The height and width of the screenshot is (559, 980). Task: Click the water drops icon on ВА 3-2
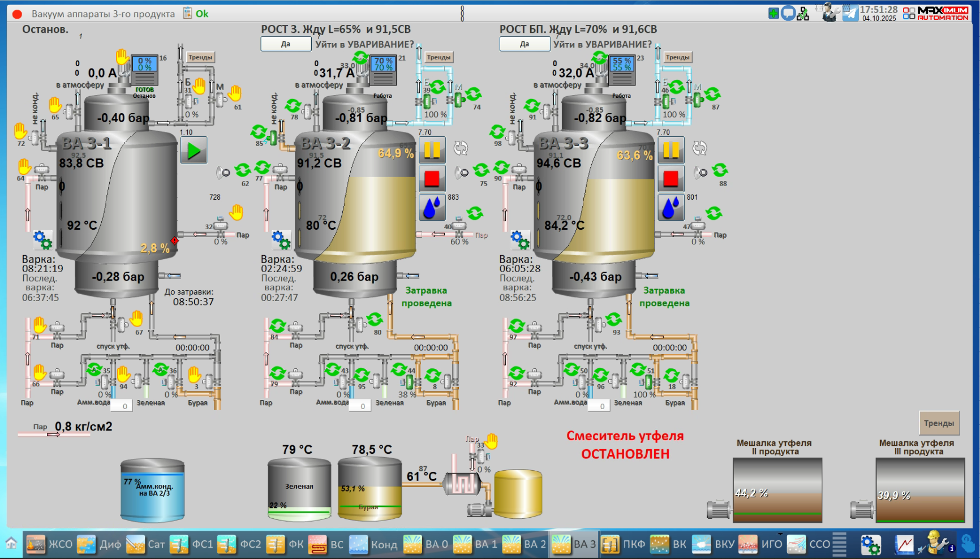[432, 207]
